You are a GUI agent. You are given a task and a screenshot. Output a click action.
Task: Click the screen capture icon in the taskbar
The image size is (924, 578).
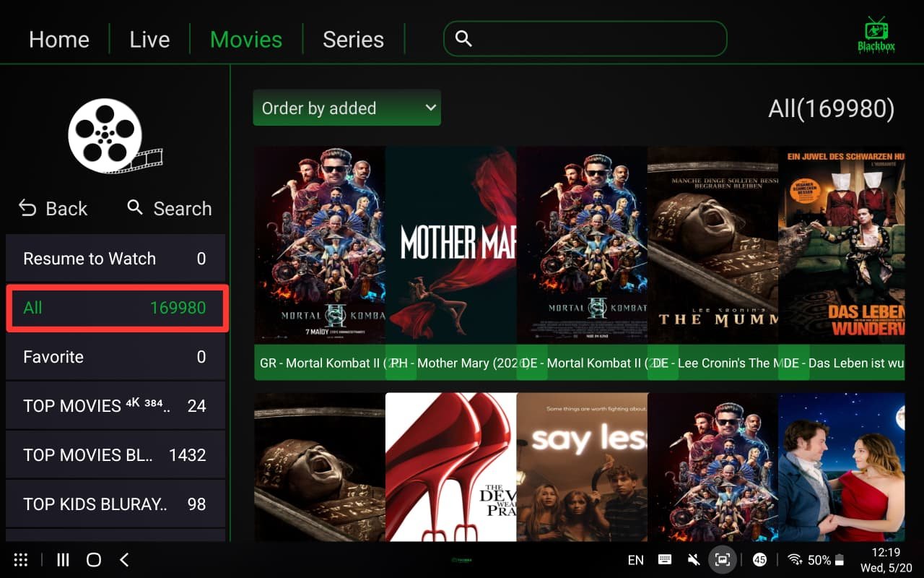723,559
